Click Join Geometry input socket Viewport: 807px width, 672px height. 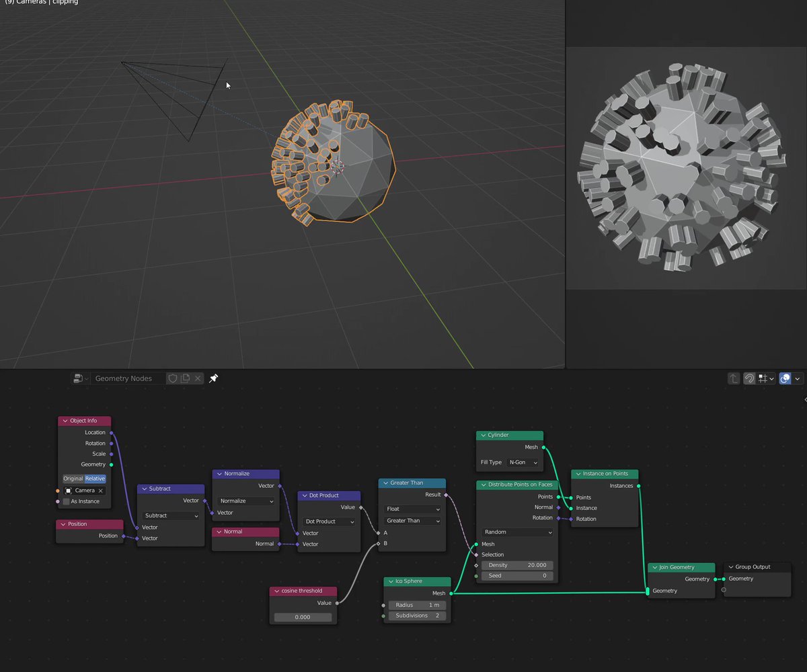pos(648,591)
